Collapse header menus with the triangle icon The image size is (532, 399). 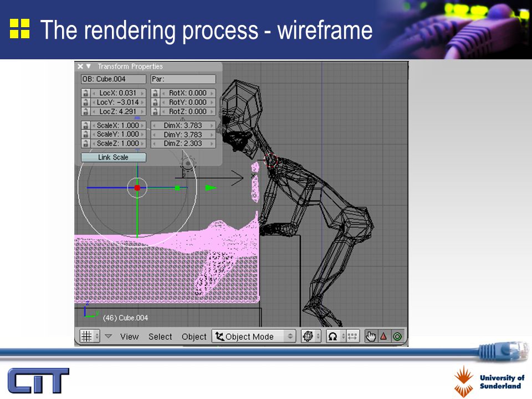pyautogui.click(x=108, y=336)
